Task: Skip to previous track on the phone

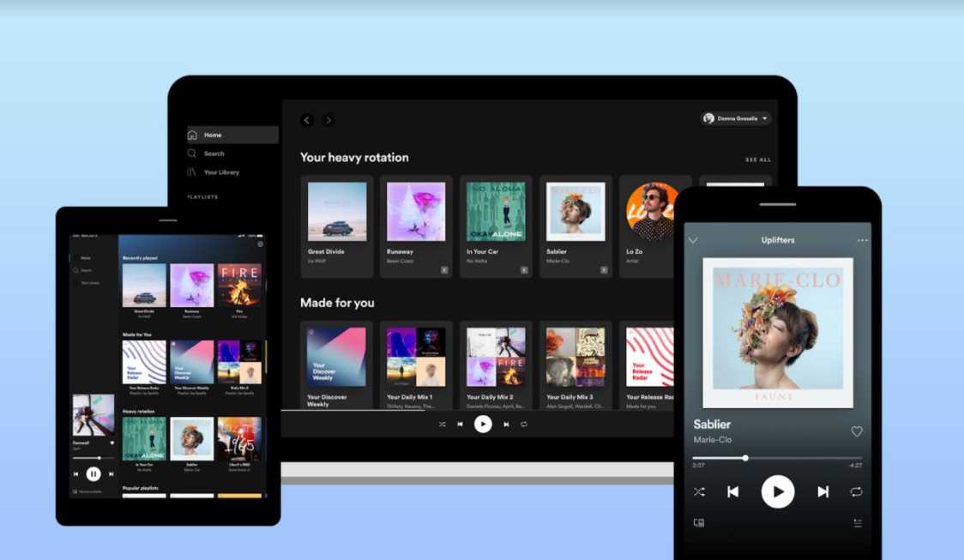Action: (x=732, y=491)
